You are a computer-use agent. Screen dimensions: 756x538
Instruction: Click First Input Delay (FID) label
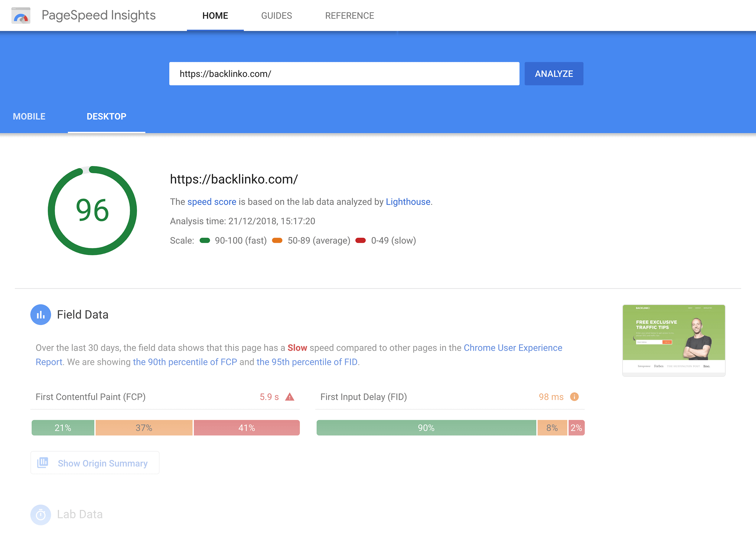point(364,397)
